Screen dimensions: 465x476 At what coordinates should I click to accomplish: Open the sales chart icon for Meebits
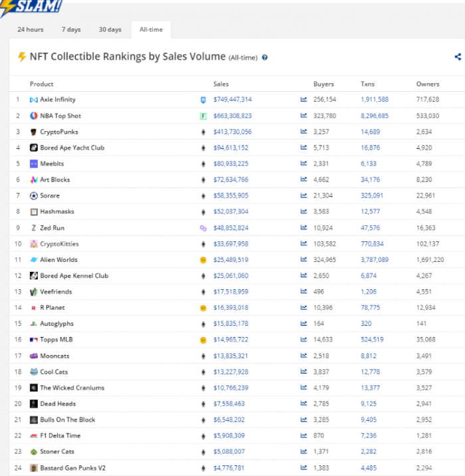click(304, 164)
